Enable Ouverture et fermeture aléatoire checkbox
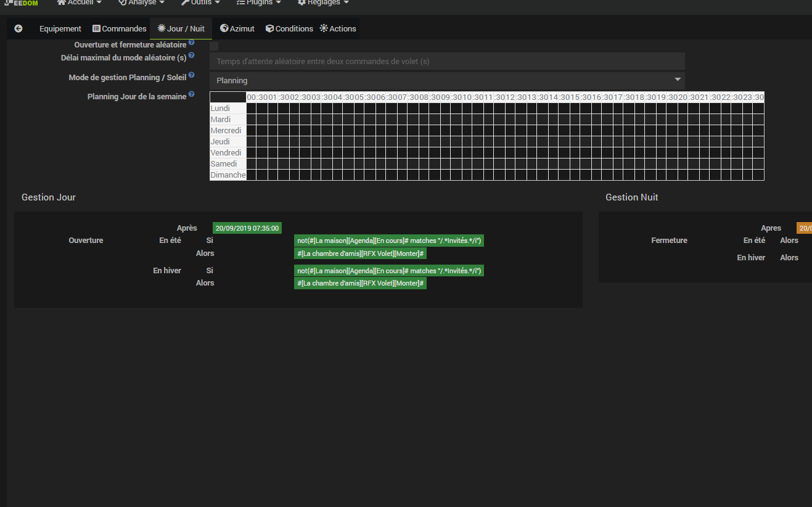This screenshot has height=507, width=812. click(214, 46)
